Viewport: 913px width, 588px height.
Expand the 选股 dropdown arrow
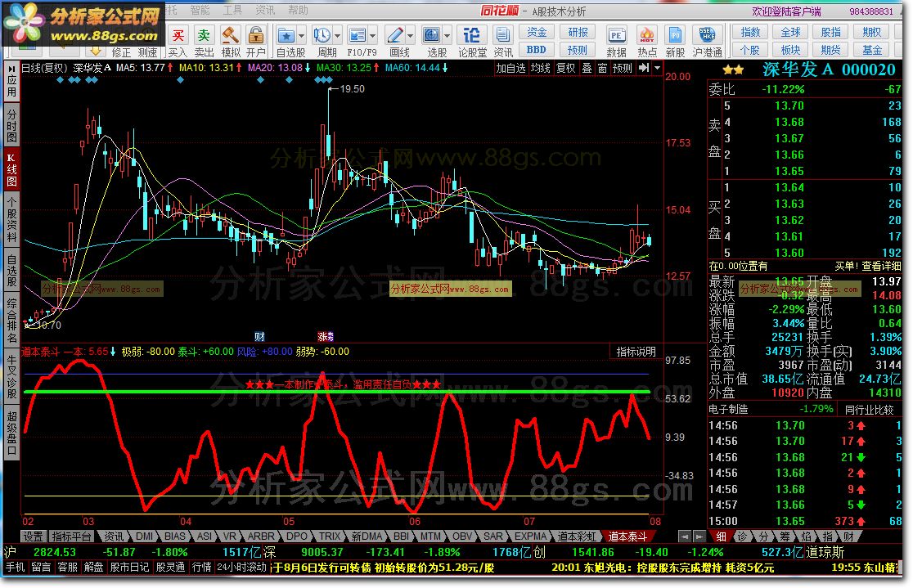click(x=447, y=35)
